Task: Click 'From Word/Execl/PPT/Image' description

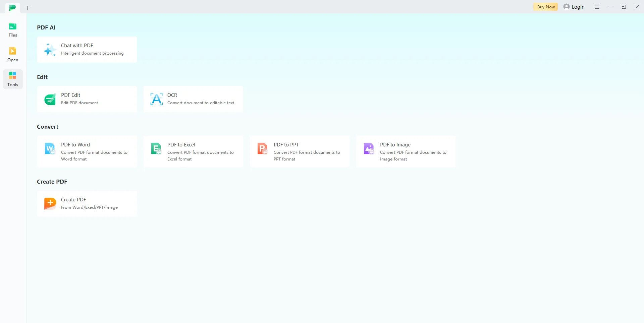Action: click(89, 207)
